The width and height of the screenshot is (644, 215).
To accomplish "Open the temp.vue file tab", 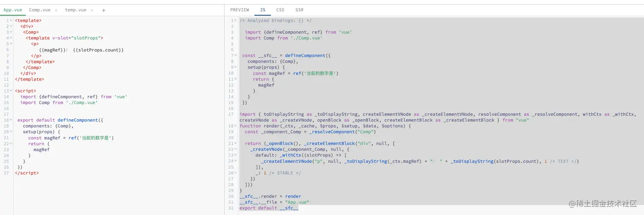I will [76, 10].
